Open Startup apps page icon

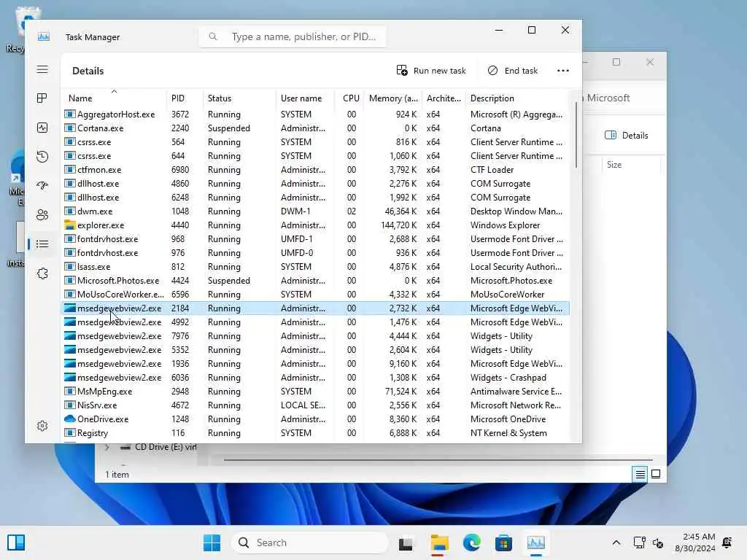pos(42,186)
